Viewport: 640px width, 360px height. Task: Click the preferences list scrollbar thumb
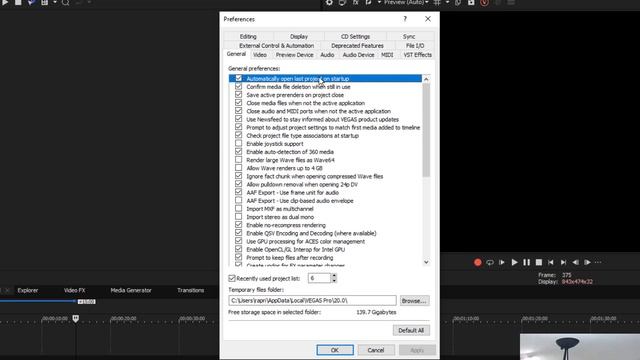426,130
